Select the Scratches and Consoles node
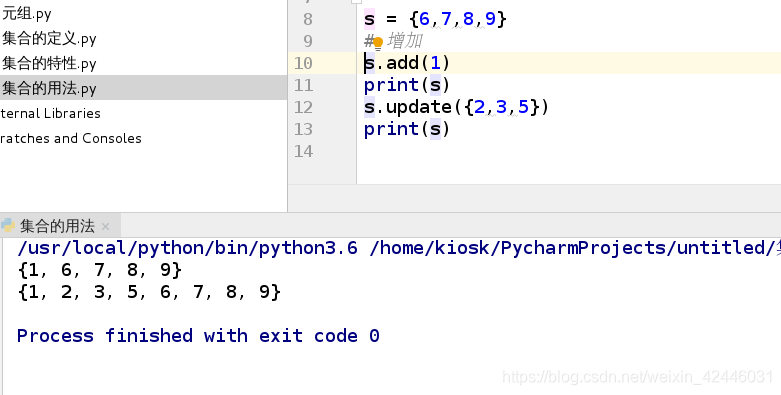The image size is (781, 395). click(71, 138)
